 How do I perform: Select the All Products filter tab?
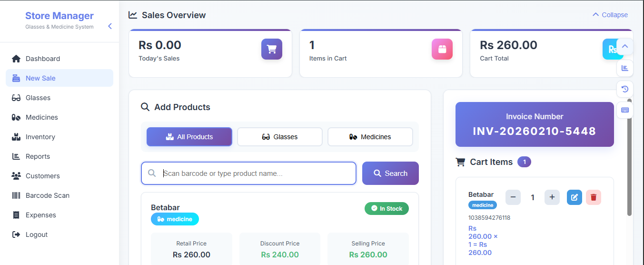click(x=189, y=137)
